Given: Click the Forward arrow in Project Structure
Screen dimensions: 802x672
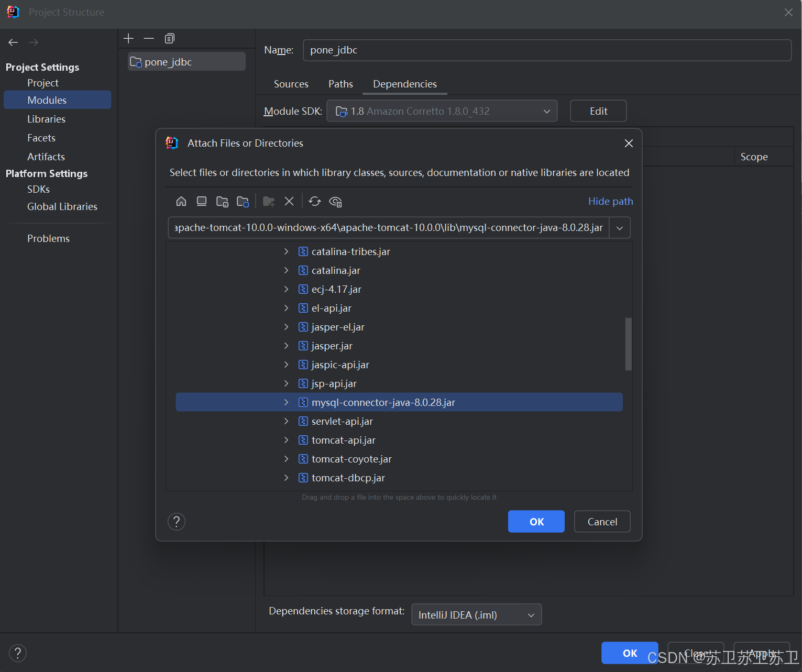Looking at the screenshot, I should pyautogui.click(x=34, y=42).
